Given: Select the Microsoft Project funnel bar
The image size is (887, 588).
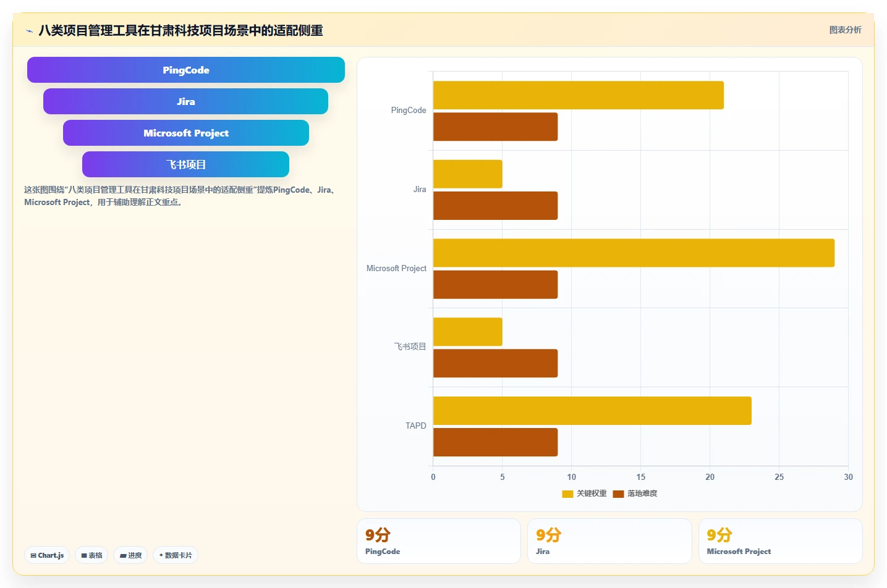Looking at the screenshot, I should [186, 133].
